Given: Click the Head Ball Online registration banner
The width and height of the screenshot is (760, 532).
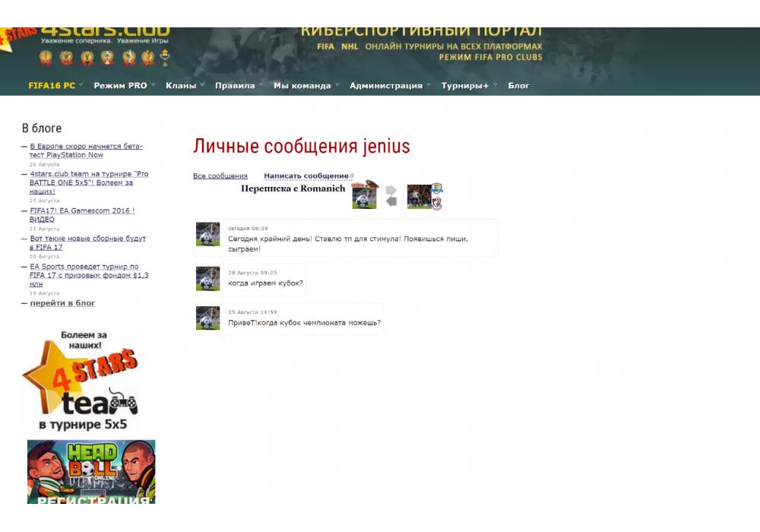Looking at the screenshot, I should [x=91, y=471].
